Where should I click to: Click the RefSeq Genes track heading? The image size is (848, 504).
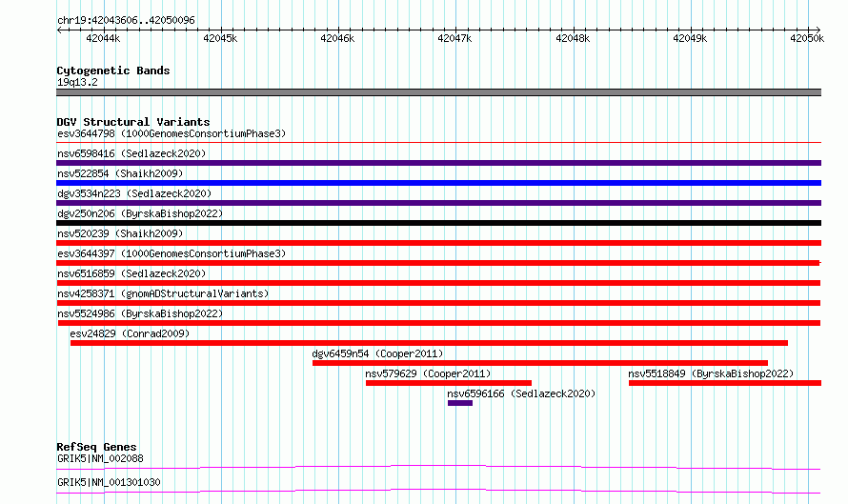pyautogui.click(x=96, y=447)
